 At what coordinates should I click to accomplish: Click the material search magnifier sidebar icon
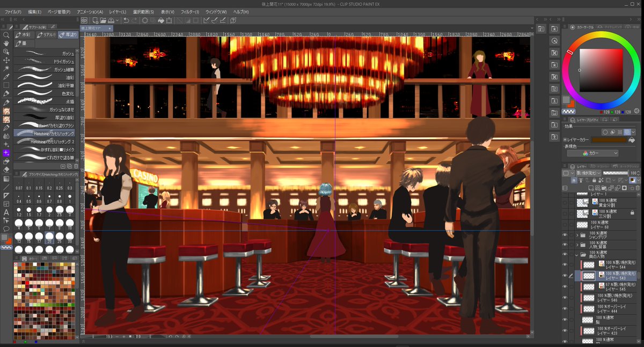point(555,41)
